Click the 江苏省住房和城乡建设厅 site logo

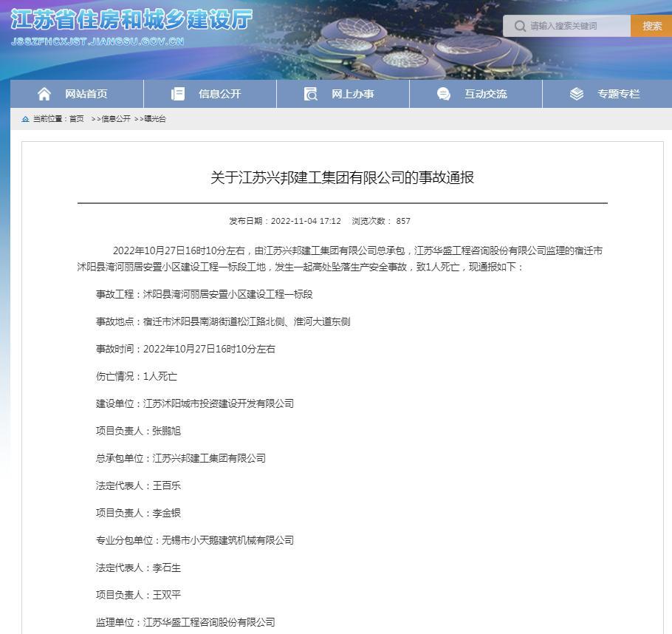point(131,19)
